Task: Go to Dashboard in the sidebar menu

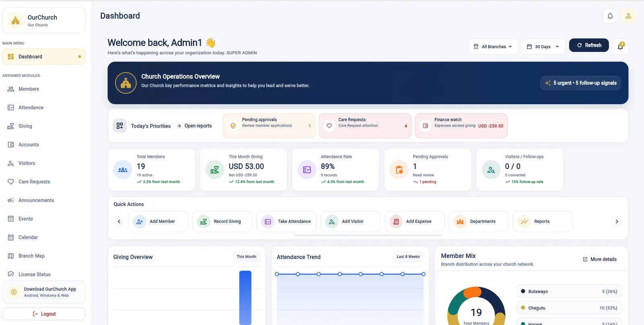Action: click(44, 57)
